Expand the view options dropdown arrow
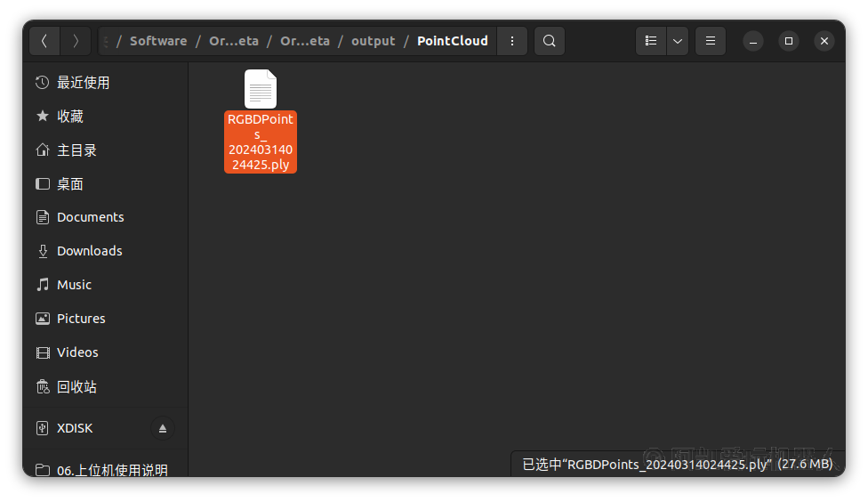 tap(678, 41)
